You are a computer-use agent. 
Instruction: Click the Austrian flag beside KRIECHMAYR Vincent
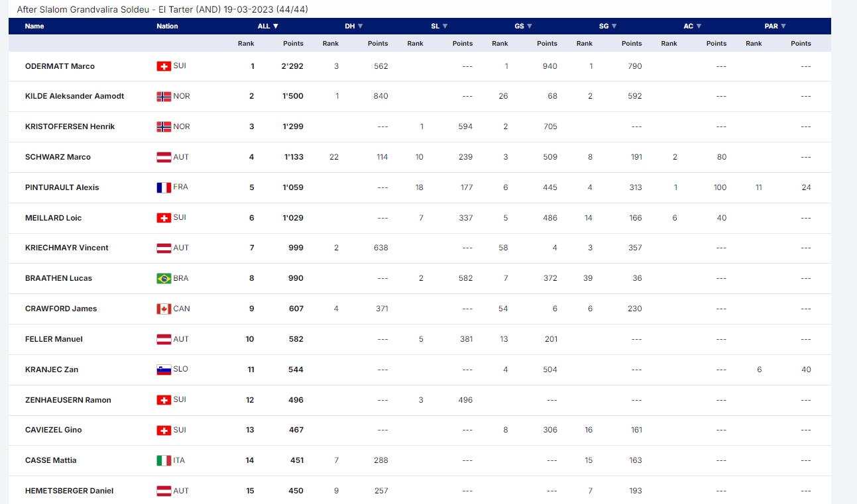tap(164, 248)
